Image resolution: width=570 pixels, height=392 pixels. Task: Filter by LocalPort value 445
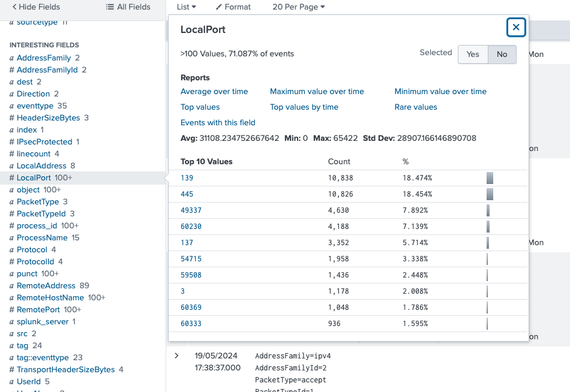(x=187, y=194)
